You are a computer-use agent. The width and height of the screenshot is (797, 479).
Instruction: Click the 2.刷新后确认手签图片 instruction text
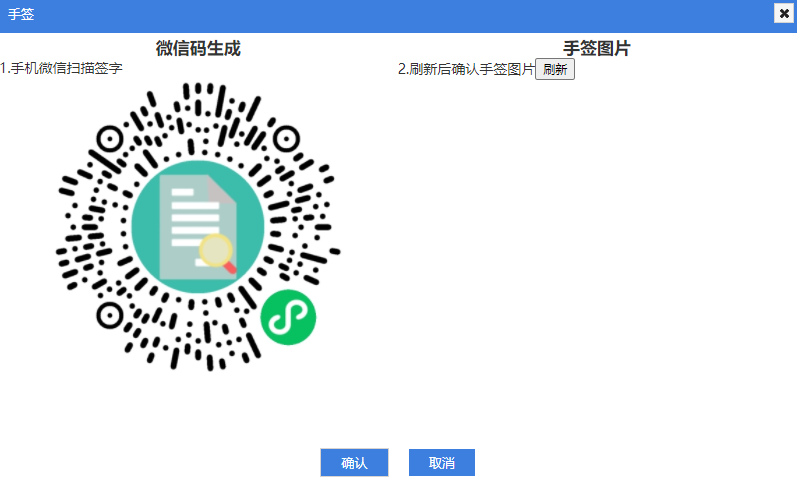coord(466,69)
